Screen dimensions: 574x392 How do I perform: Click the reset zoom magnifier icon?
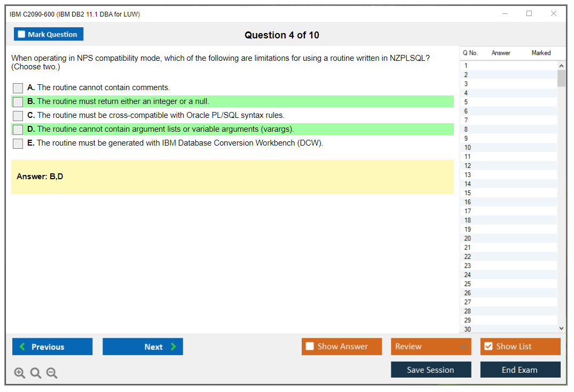coord(36,373)
